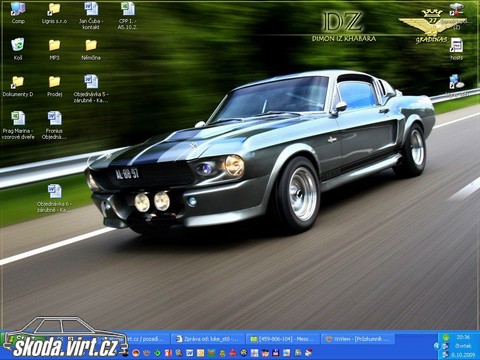Open the Prag Marina - vzorové dveře spreadsheet
Image resolution: width=480 pixels, height=360 pixels.
pos(18,125)
